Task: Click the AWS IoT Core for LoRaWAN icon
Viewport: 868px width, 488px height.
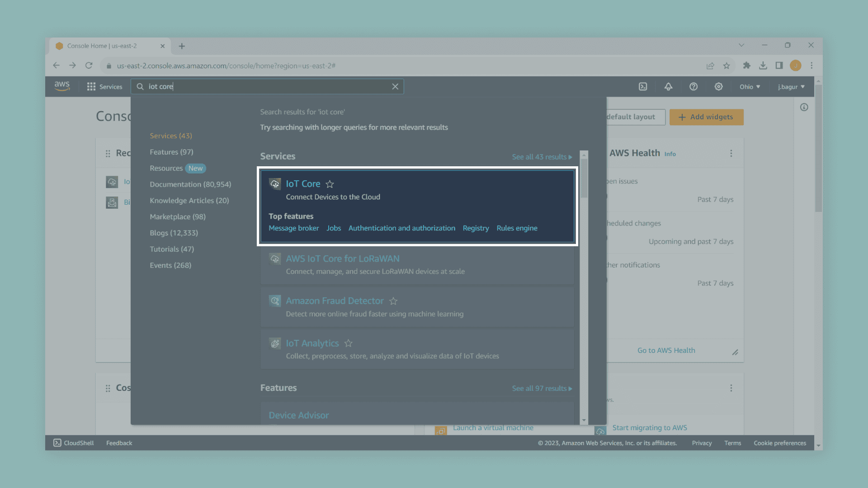Action: (x=275, y=259)
